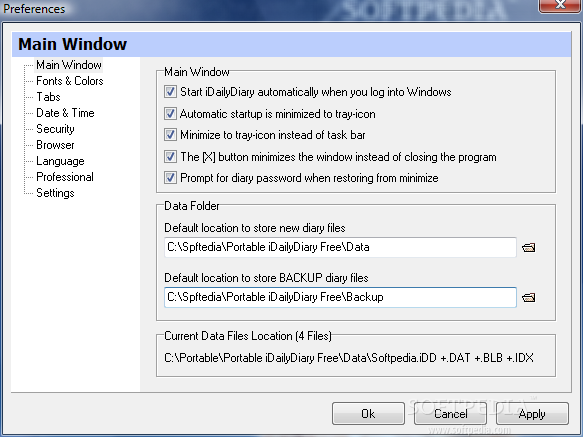Show the Browser preferences page
This screenshot has width=583, height=437.
55,145
